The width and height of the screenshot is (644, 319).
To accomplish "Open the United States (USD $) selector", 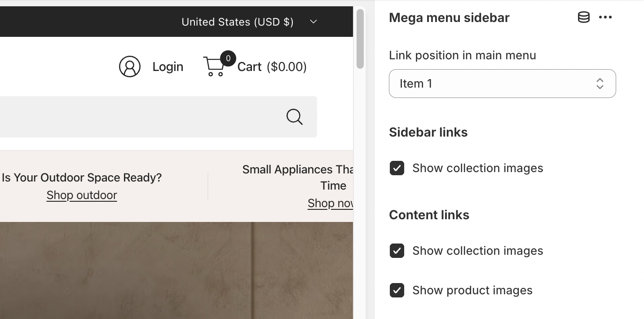I will [x=237, y=22].
